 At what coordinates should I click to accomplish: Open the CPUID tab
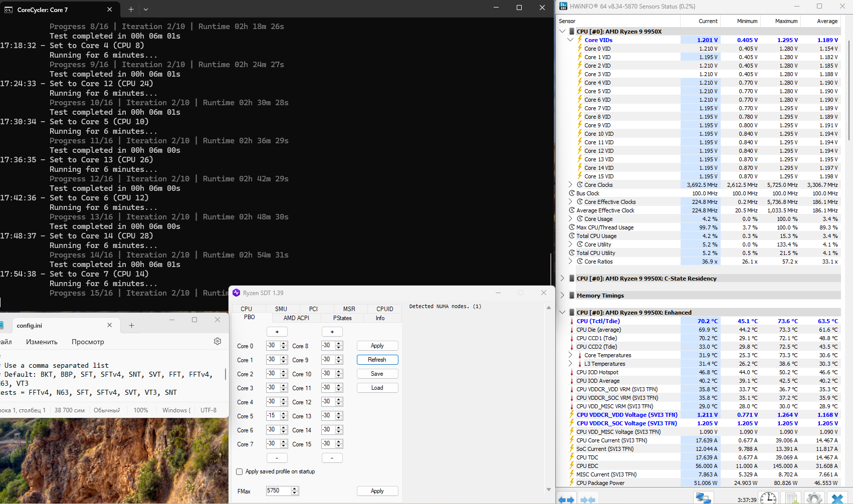coord(385,309)
